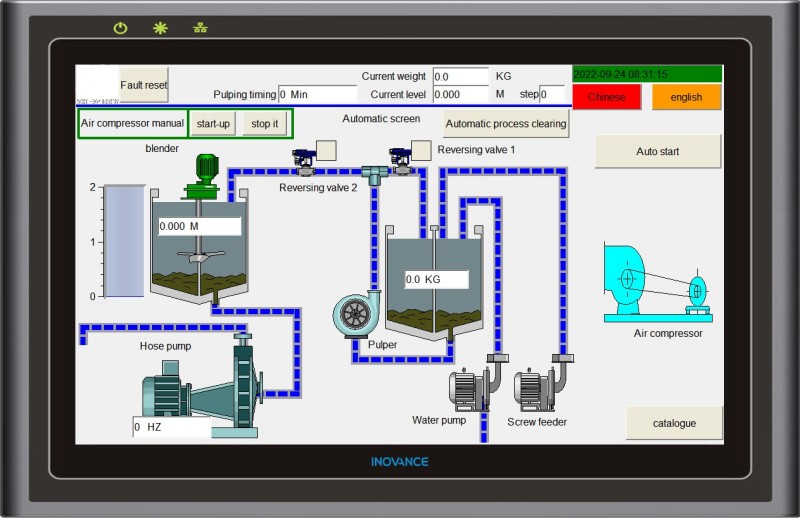Screen dimensions: 800x518
Task: Select the Pulping timing input field
Action: coord(317,94)
